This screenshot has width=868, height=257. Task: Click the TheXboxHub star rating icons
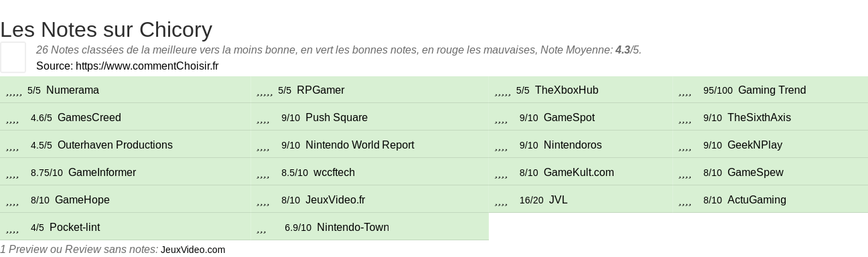click(503, 92)
